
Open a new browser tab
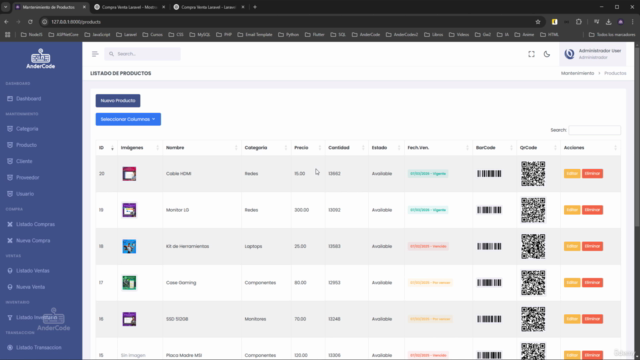click(x=255, y=7)
